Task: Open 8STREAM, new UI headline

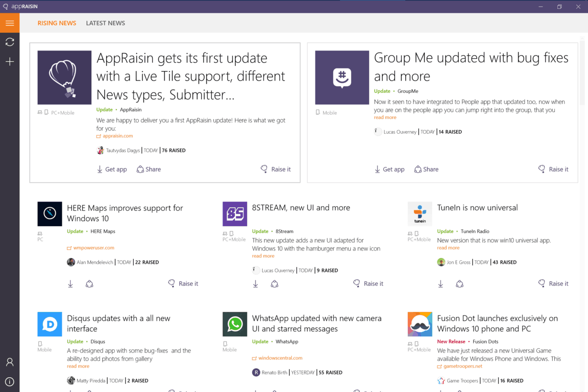Action: click(301, 208)
